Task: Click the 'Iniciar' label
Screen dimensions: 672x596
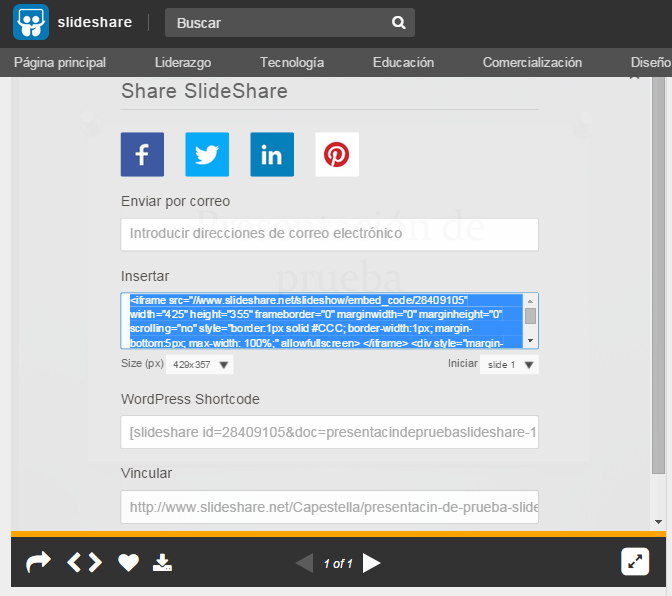Action: pos(462,363)
